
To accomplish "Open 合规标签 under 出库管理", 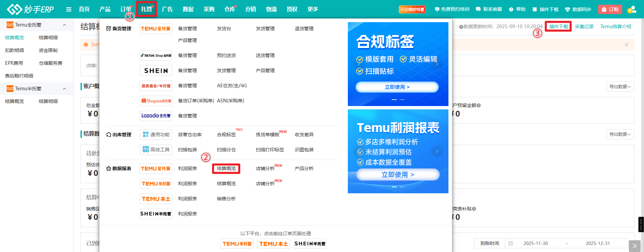I will (x=226, y=135).
